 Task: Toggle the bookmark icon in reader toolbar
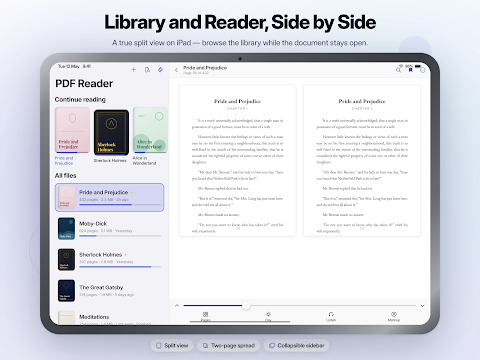click(x=410, y=70)
